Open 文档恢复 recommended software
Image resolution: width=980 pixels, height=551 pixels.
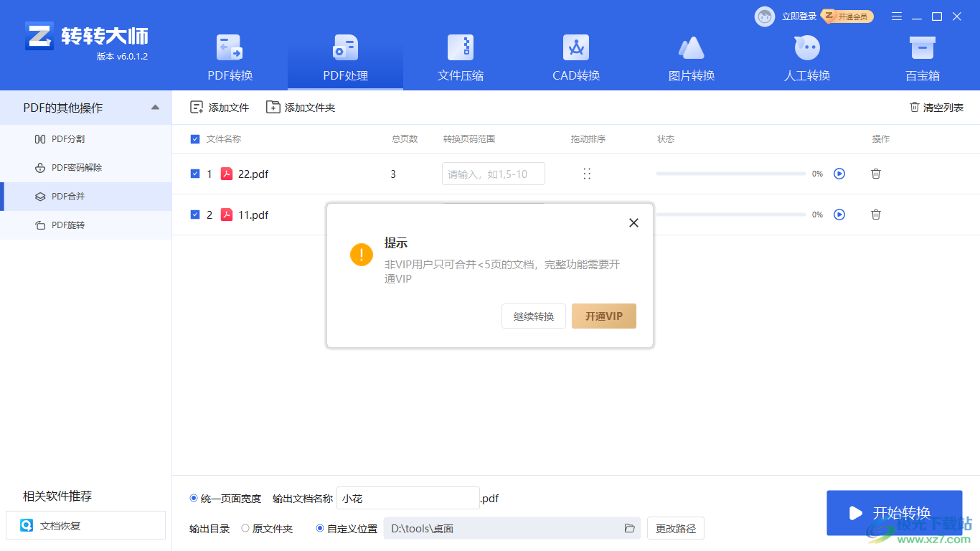click(85, 525)
